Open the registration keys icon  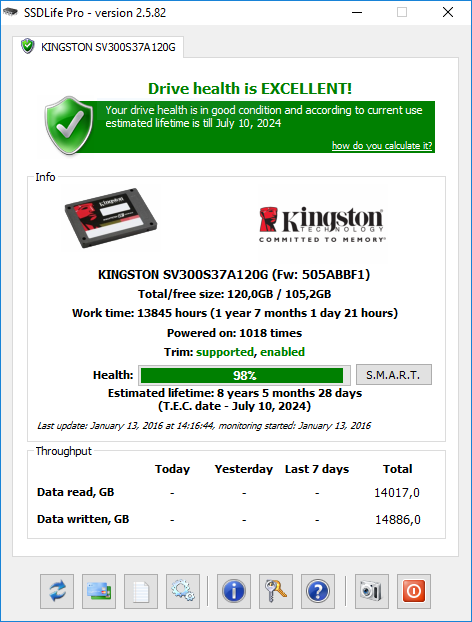[x=276, y=591]
